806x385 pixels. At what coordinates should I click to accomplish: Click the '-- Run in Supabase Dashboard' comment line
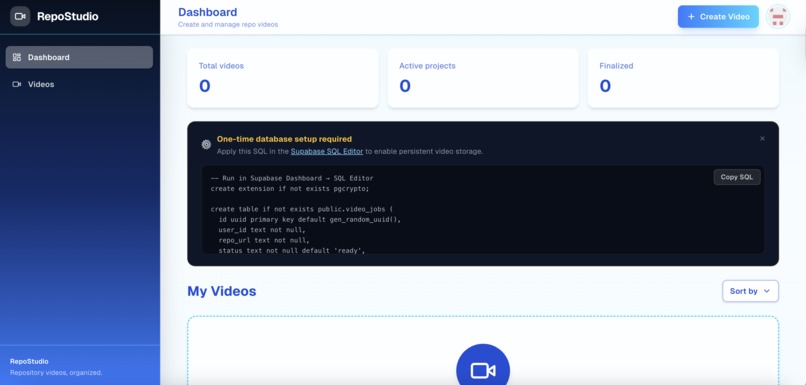coord(292,178)
